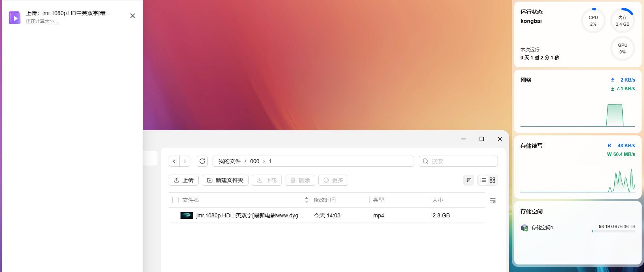Click the download speed 7.1 KB/s
This screenshot has height=272, width=644.
coord(623,89)
